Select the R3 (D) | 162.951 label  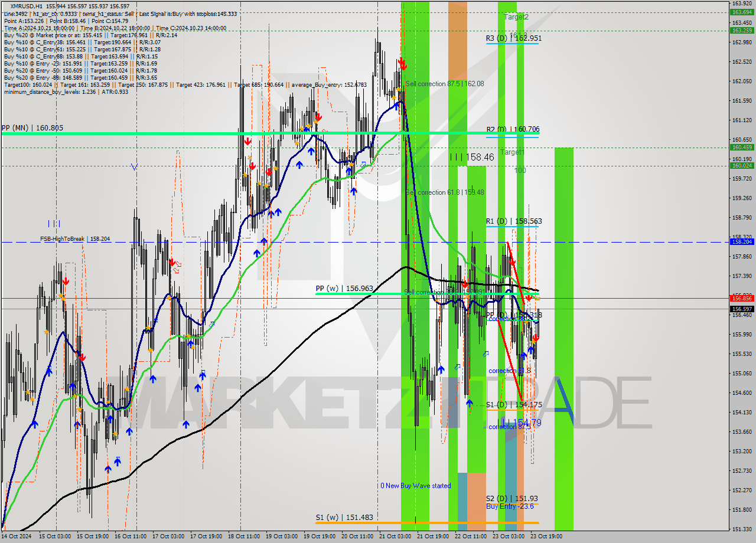[514, 38]
